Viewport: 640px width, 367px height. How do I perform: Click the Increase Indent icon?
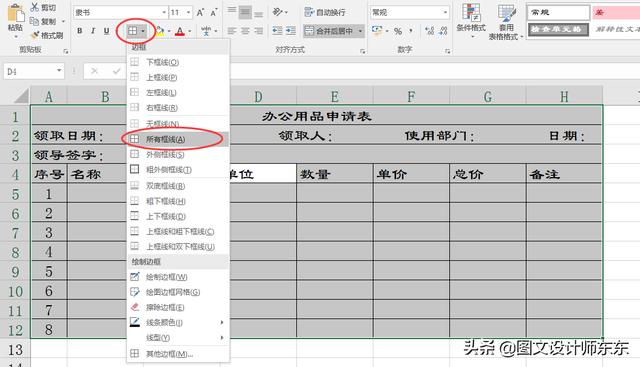(291, 31)
